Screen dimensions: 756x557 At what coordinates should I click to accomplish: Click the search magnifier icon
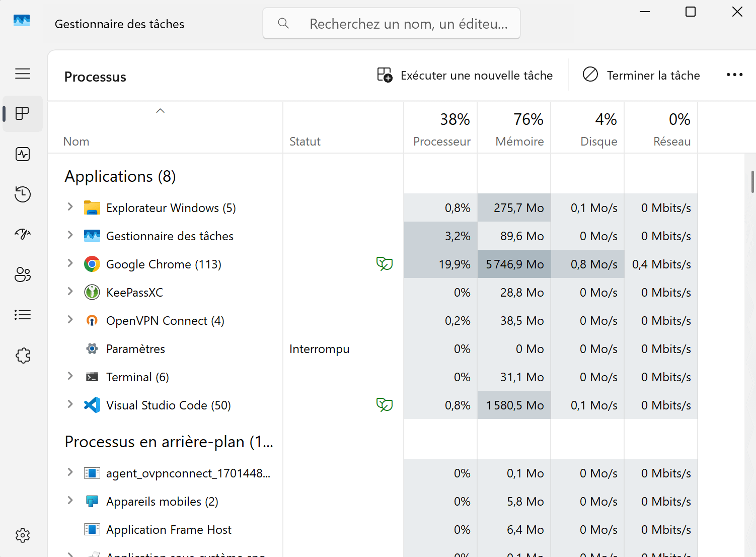283,23
